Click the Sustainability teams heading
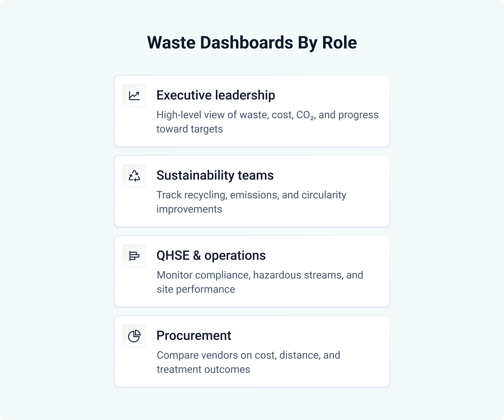This screenshot has width=504, height=420. click(215, 175)
